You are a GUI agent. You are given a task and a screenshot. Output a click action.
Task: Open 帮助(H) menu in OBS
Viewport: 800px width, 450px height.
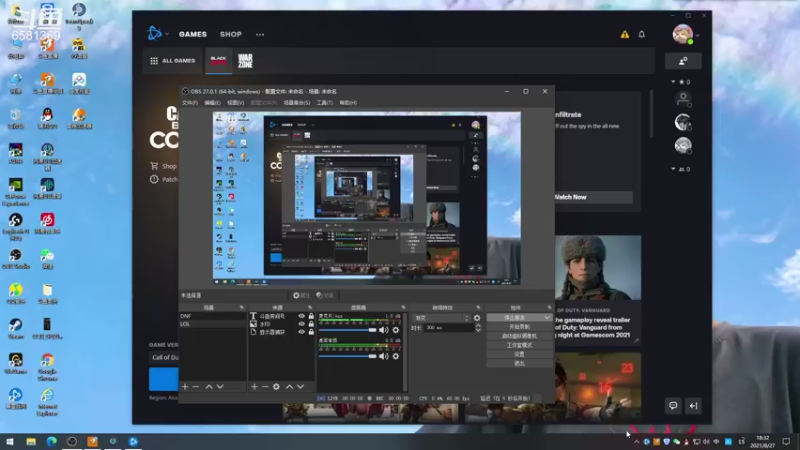(x=348, y=103)
